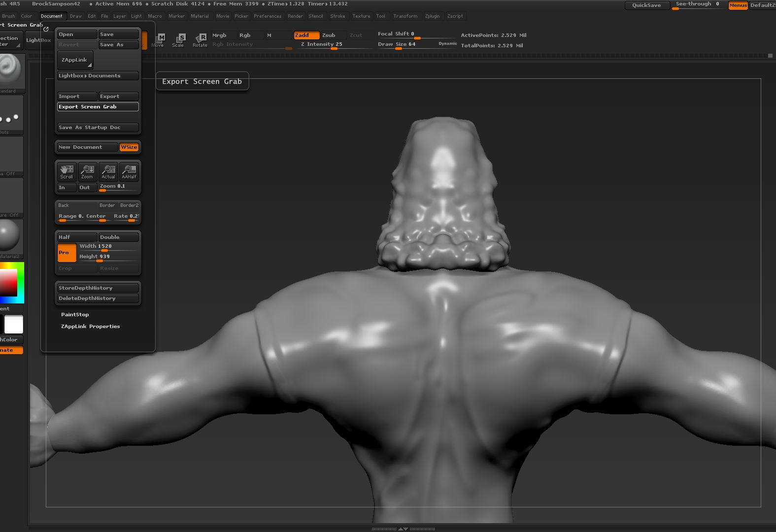Adjust background Rate slider
This screenshot has width=776, height=532.
126,217
